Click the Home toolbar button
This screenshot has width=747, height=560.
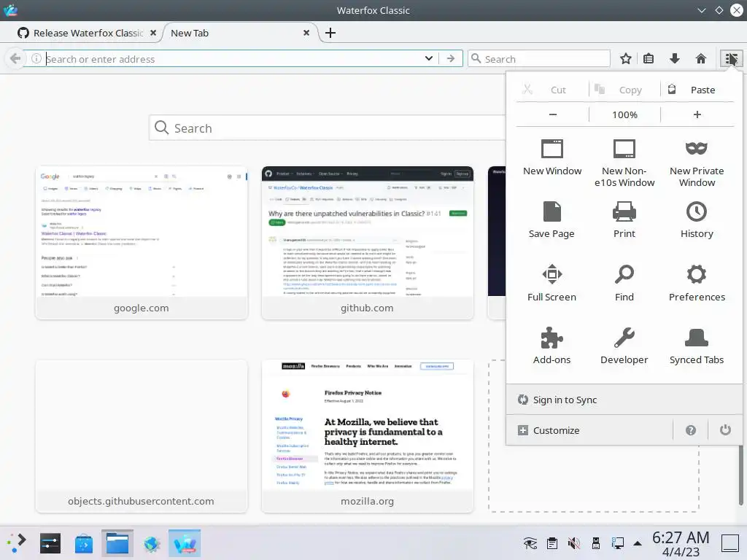(700, 59)
